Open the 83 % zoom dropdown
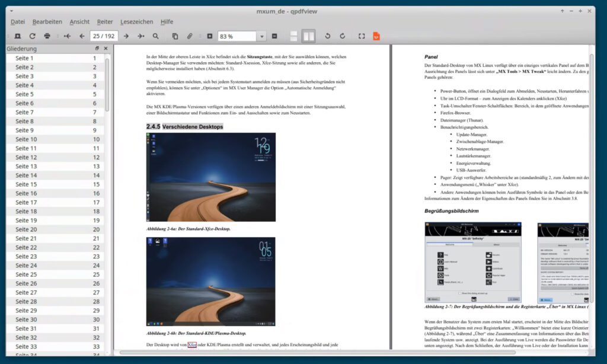 pos(261,36)
